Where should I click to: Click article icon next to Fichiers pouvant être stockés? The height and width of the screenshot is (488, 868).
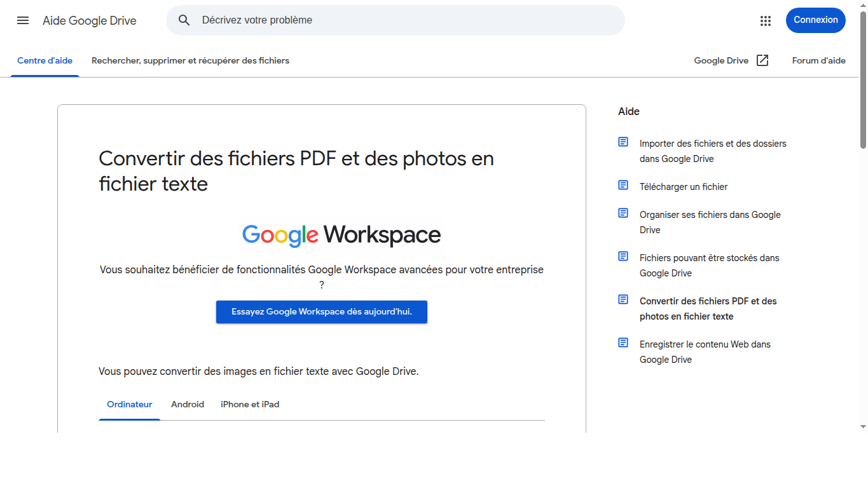tap(623, 256)
